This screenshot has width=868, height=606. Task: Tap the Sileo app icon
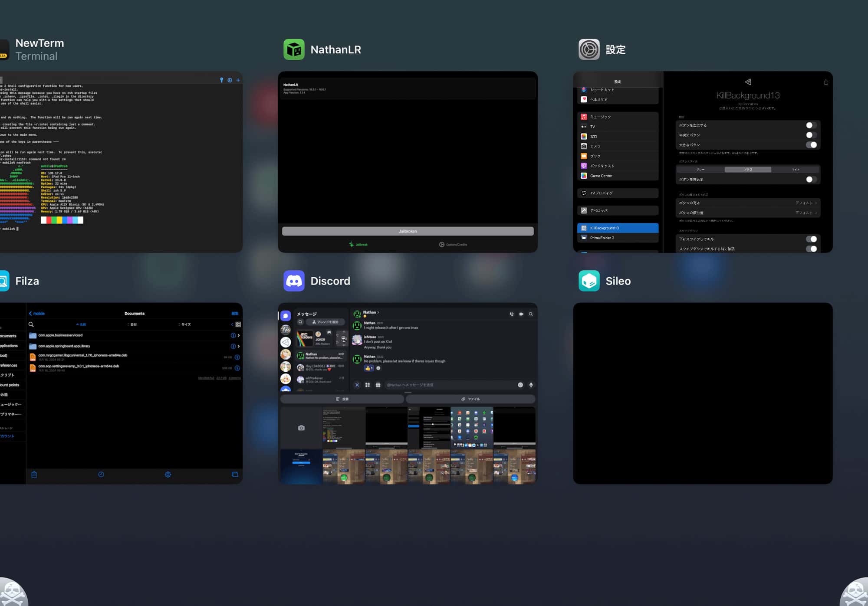589,281
